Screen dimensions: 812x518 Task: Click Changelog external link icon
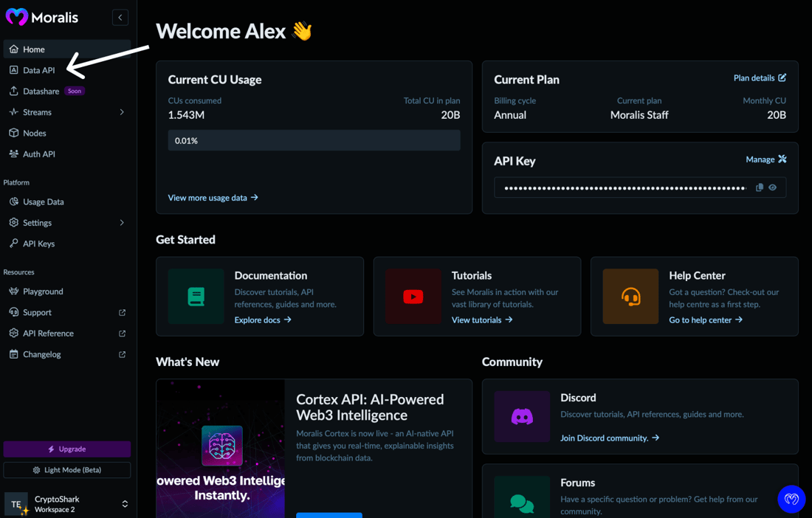coord(123,354)
